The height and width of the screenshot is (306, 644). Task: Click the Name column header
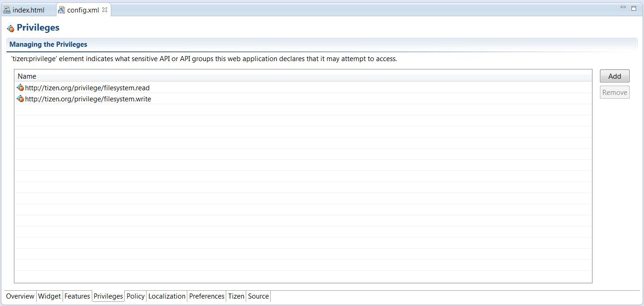[303, 76]
